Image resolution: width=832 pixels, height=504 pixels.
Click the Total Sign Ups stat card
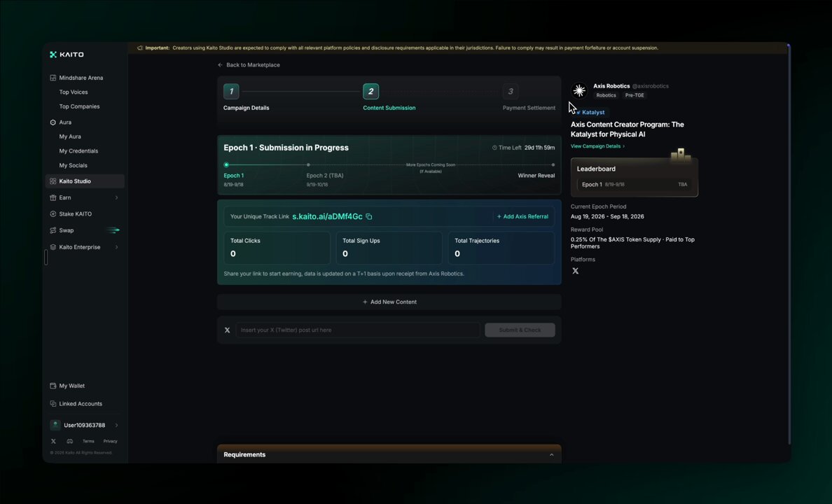(x=389, y=248)
